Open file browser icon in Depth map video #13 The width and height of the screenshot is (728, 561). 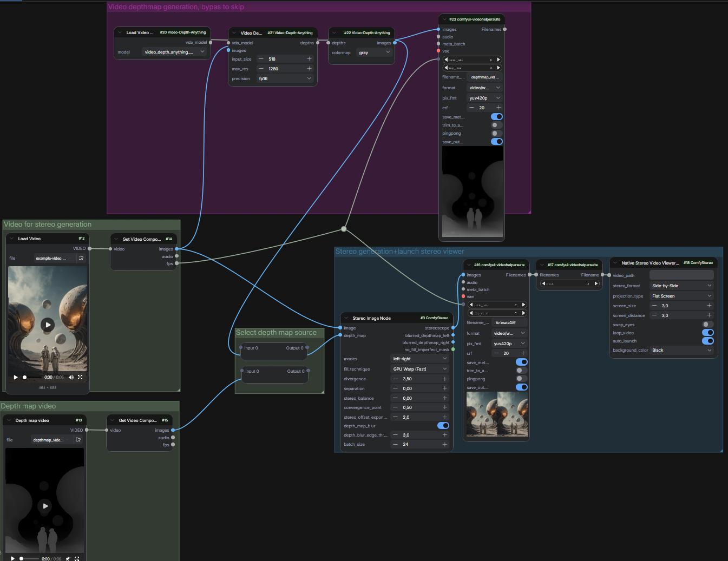78,440
